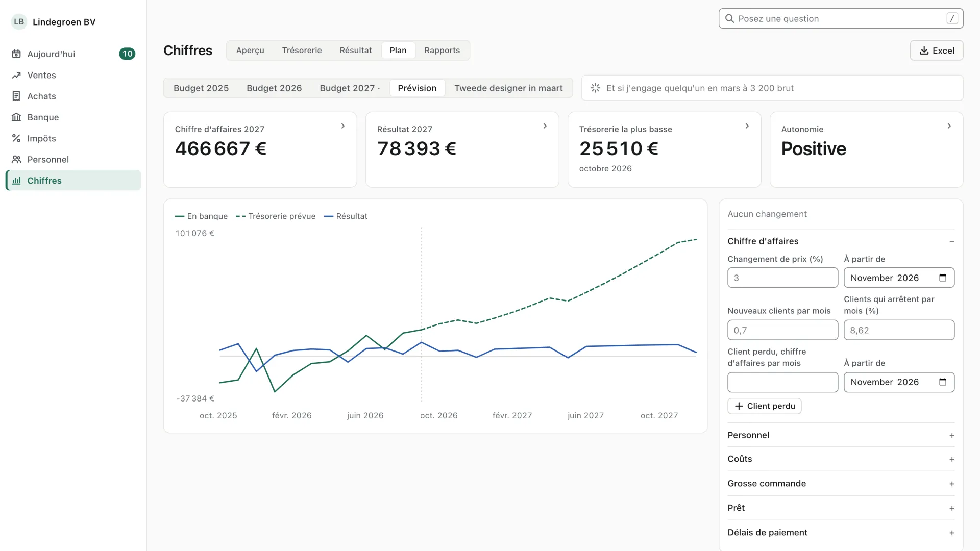Viewport: 980px width, 551px height.
Task: Open calendar picker for price change date
Action: pos(943,278)
